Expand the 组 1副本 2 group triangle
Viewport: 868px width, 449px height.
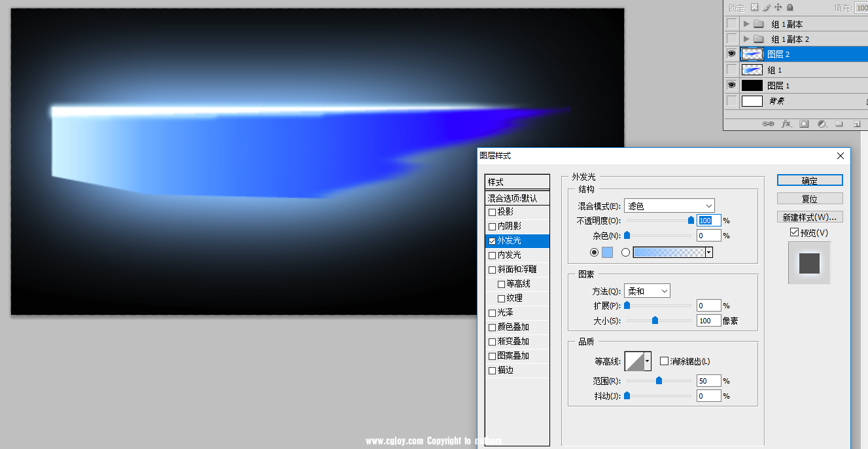pos(746,39)
